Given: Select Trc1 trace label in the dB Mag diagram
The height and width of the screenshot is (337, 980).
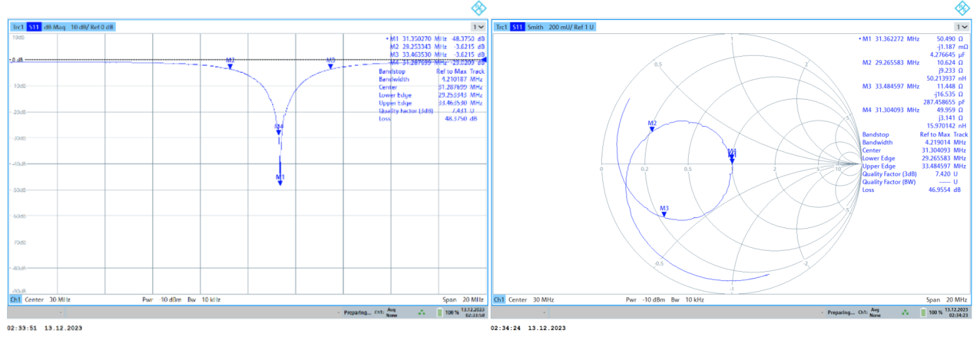Looking at the screenshot, I should 18,27.
